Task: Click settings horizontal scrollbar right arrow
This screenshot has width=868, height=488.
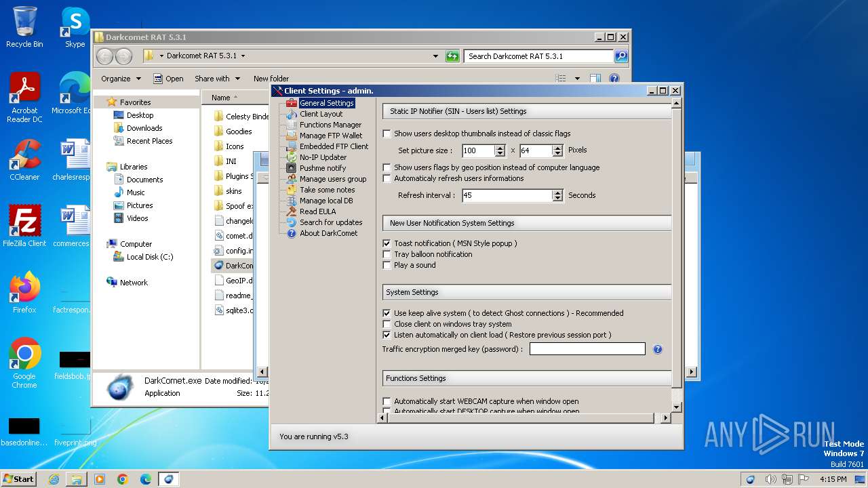Action: coord(665,418)
